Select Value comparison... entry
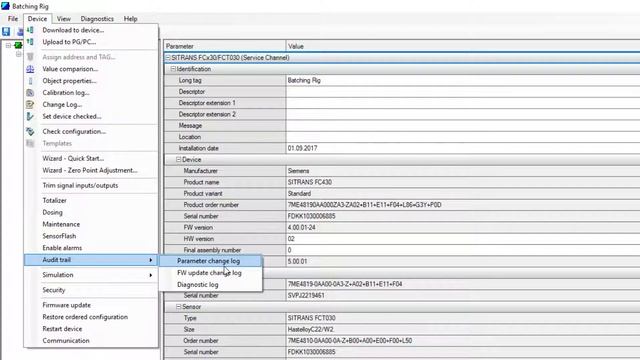 (x=70, y=69)
